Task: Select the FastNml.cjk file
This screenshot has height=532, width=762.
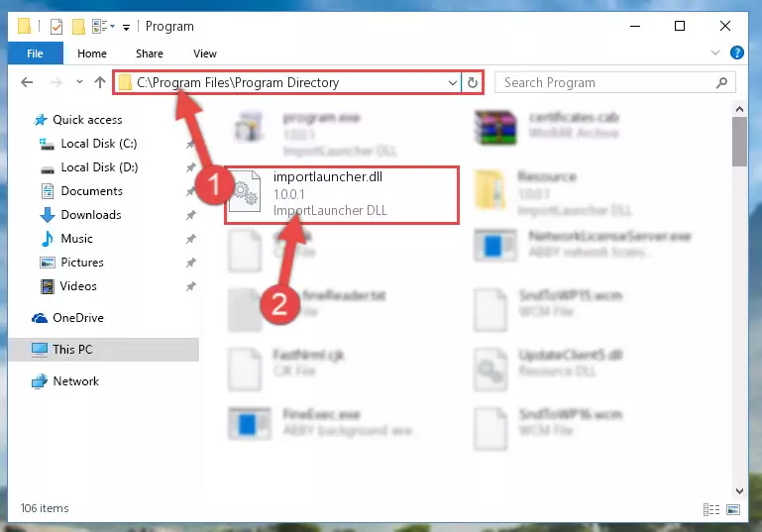Action: [286, 369]
